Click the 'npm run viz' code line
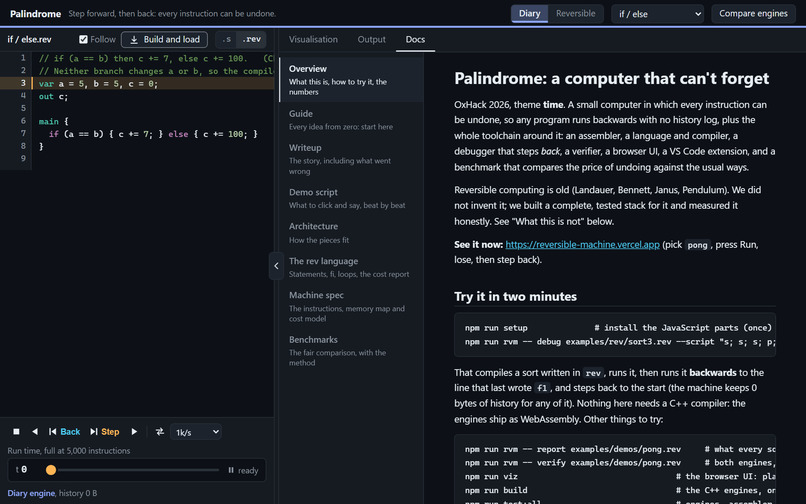 pos(491,476)
